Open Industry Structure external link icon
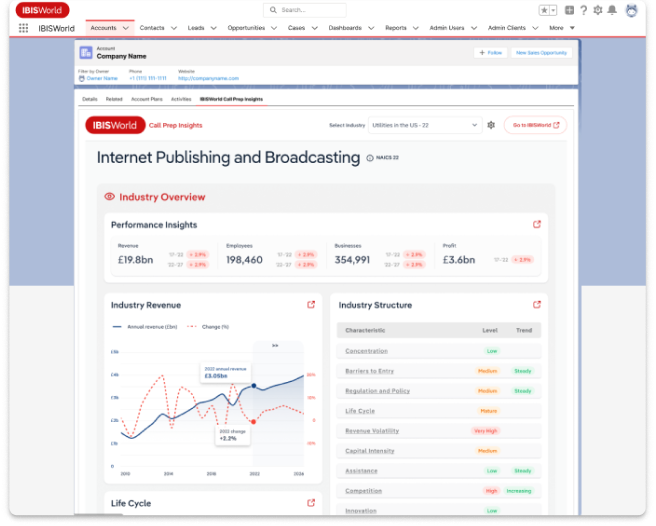The image size is (656, 526). (x=537, y=305)
